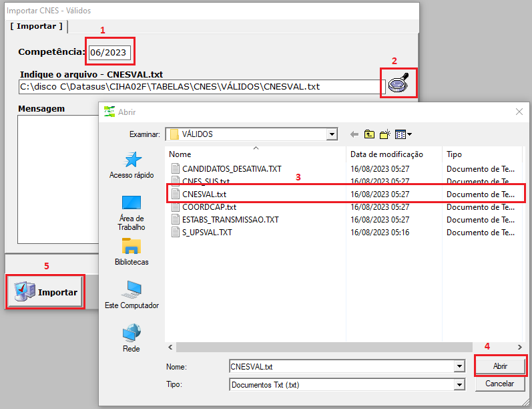Open the view menu icon
Viewport: 532px width, 409px height.
403,134
